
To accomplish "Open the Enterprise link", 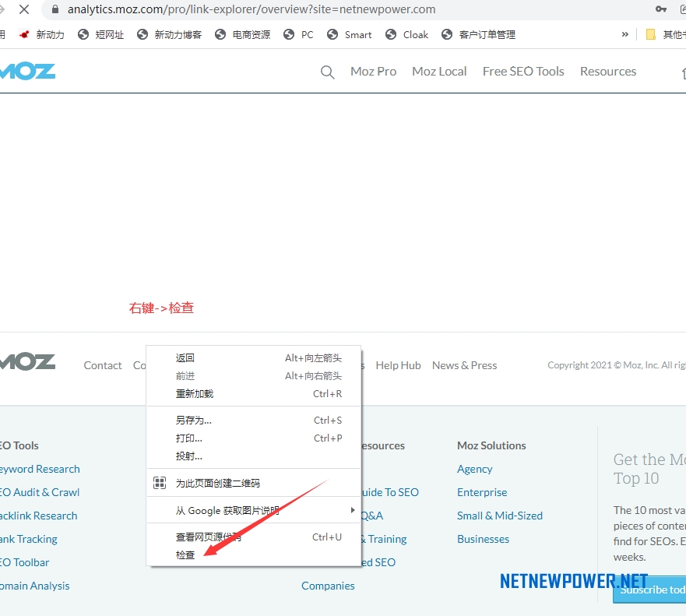I will [x=482, y=492].
